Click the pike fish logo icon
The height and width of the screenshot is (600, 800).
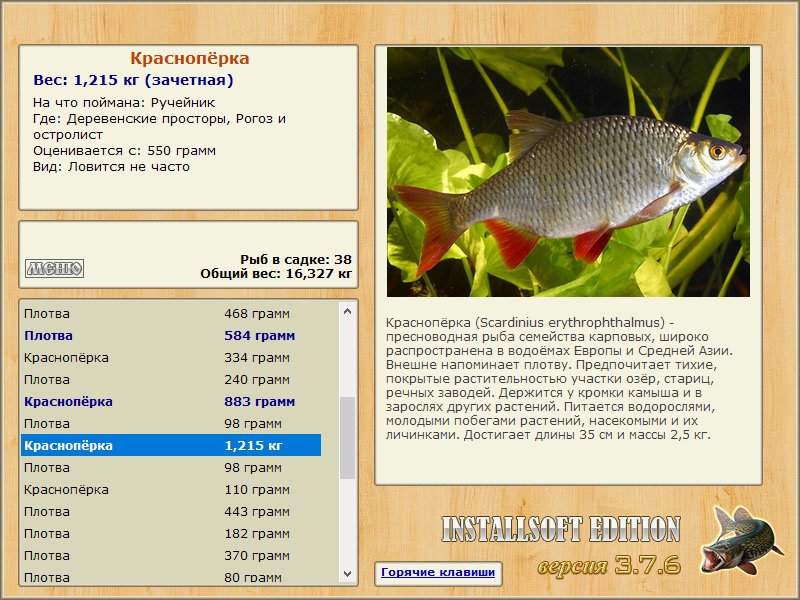(741, 540)
